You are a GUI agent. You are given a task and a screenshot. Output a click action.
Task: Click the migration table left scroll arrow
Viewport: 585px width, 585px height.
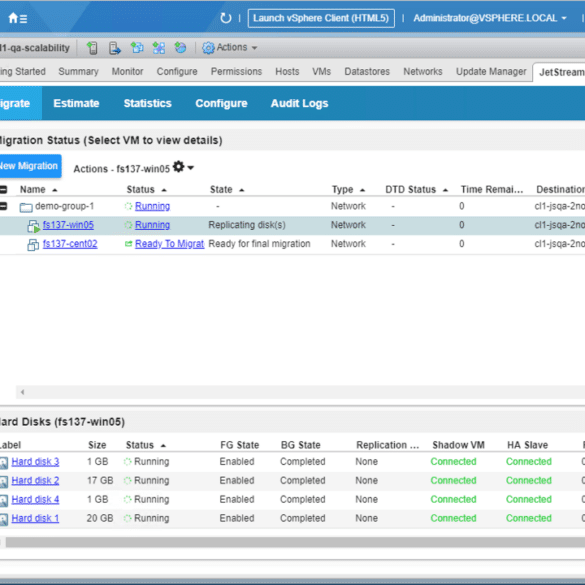pyautogui.click(x=22, y=392)
